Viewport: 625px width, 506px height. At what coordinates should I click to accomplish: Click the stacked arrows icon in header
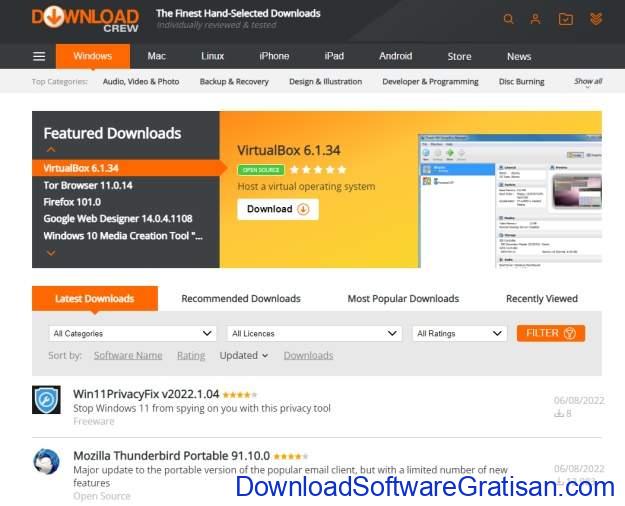(x=596, y=19)
